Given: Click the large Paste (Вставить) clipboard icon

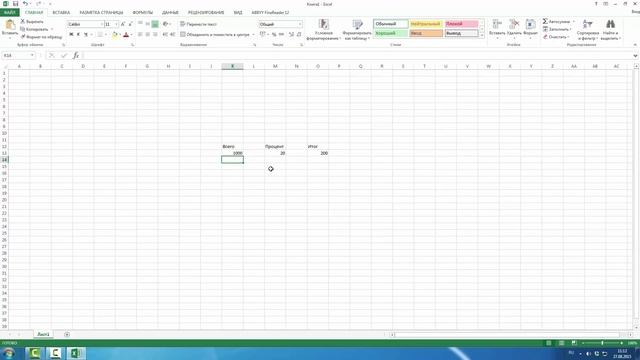Looking at the screenshot, I should click(10, 25).
